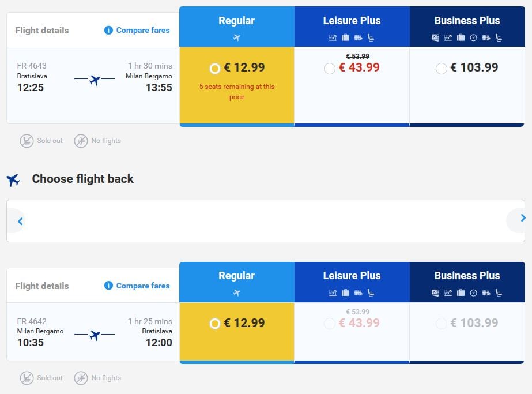Select the outbound Leisure Plus € 43.99 radio
532x394 pixels.
[x=330, y=69]
